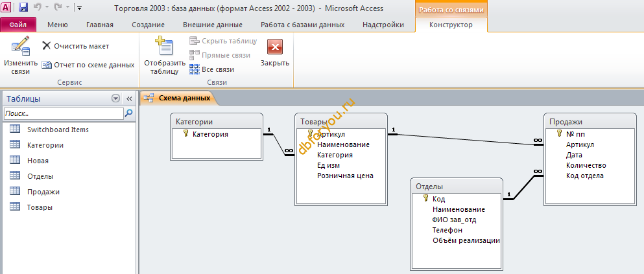This screenshot has width=644, height=274.
Task: Click the Access application icon in title bar
Action: point(6,7)
